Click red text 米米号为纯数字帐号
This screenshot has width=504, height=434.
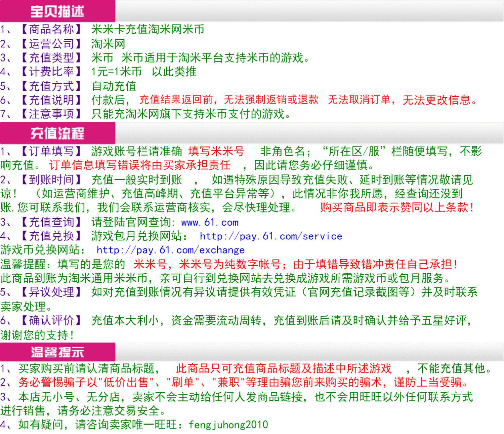230,264
